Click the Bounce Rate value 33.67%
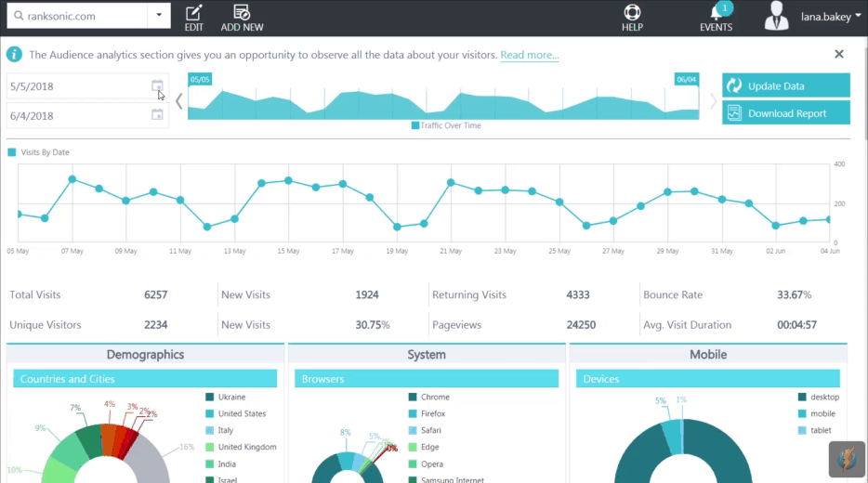Screen dimensions: 868x483 click(x=794, y=294)
